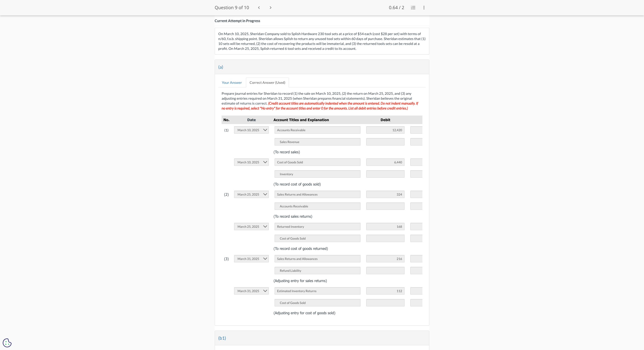The height and width of the screenshot is (350, 644).
Task: Open cookie preferences icon
Action: [7, 342]
